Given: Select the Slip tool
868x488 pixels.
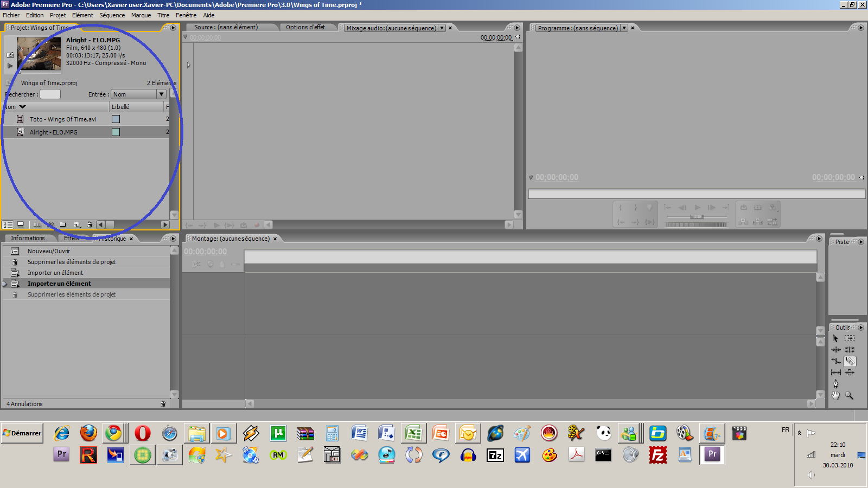Looking at the screenshot, I should (x=835, y=373).
